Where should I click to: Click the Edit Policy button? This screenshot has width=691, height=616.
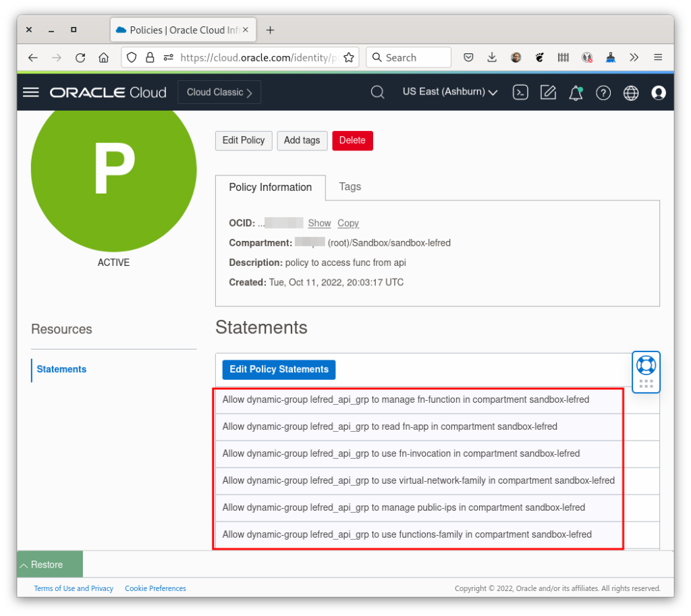244,140
